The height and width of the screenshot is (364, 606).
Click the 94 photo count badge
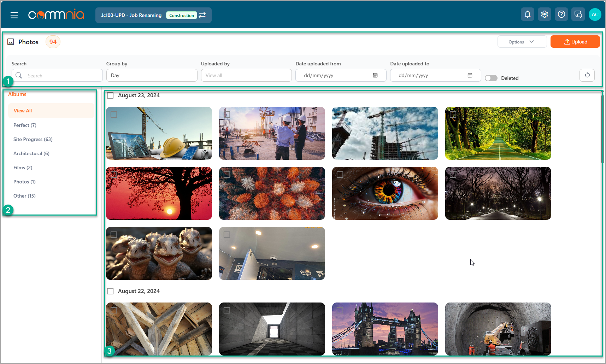coord(53,42)
